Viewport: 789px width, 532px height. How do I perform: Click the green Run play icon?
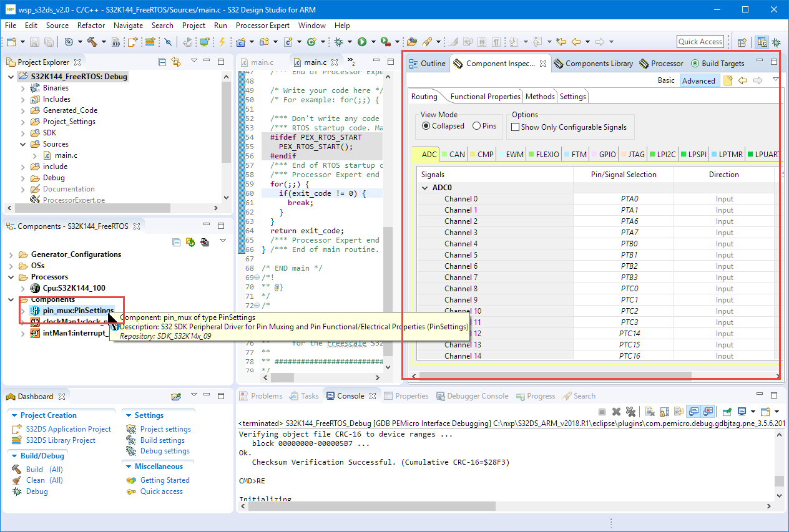pos(362,42)
